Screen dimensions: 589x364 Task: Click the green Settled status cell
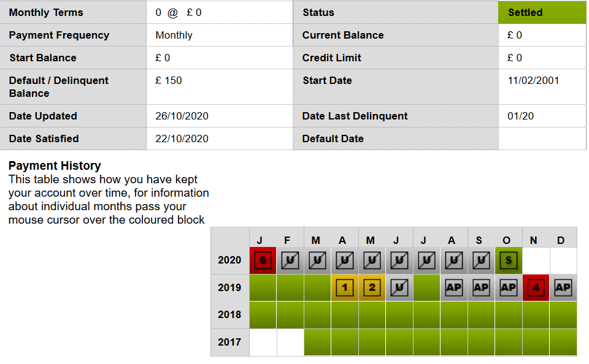542,12
